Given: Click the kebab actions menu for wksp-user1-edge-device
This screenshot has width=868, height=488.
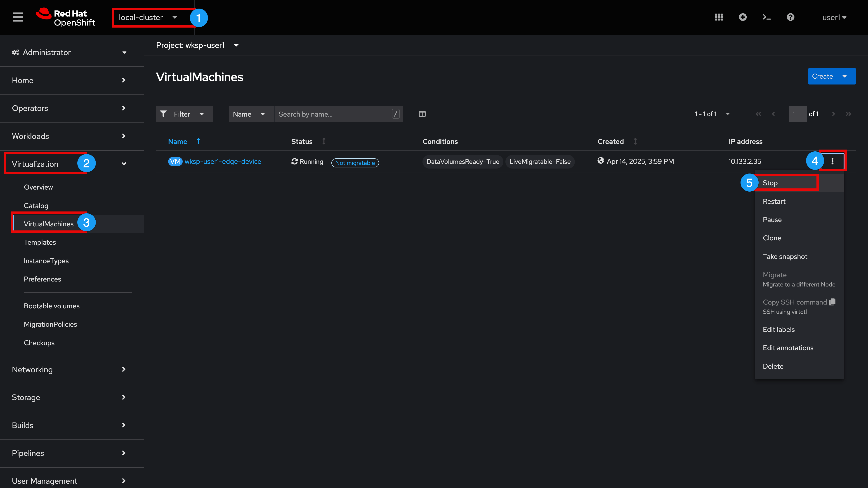Looking at the screenshot, I should point(832,161).
